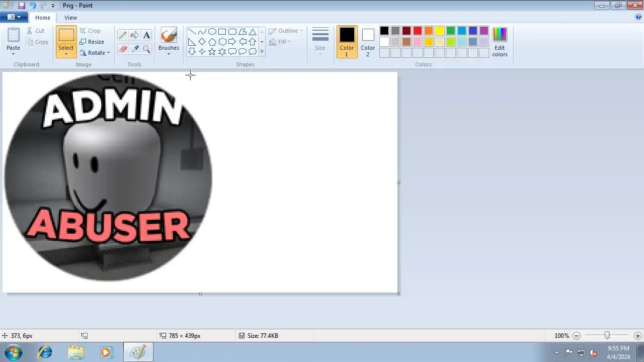Select the Fill with color bucket tool
644x362 pixels.
pos(135,35)
